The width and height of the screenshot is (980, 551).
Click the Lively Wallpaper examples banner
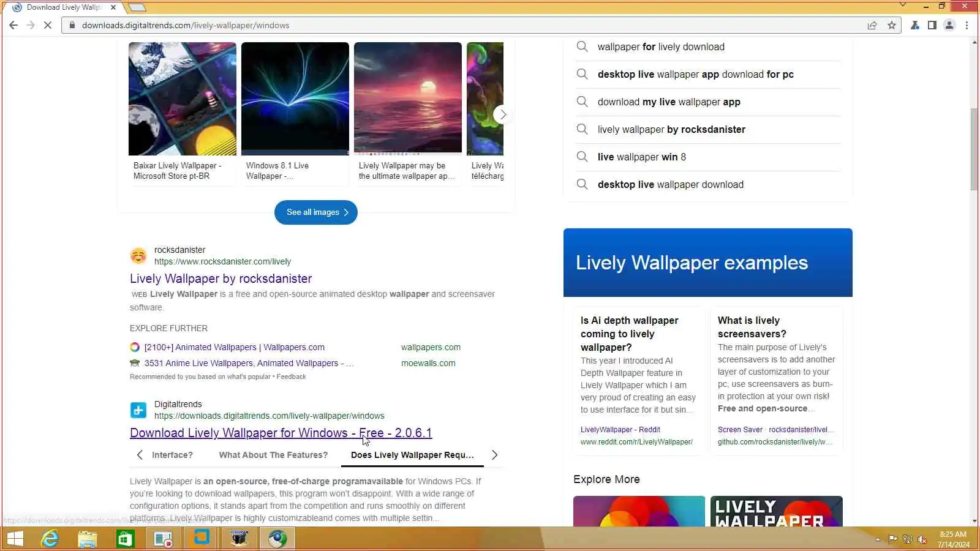(x=708, y=263)
